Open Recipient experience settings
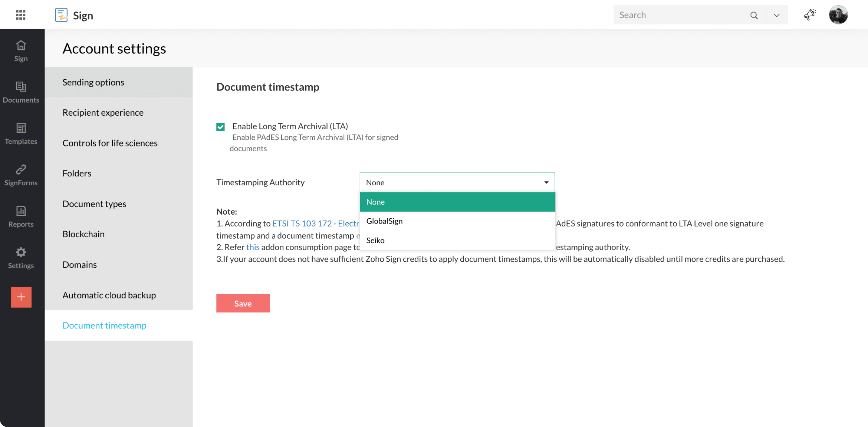This screenshot has height=427, width=868. click(x=119, y=113)
